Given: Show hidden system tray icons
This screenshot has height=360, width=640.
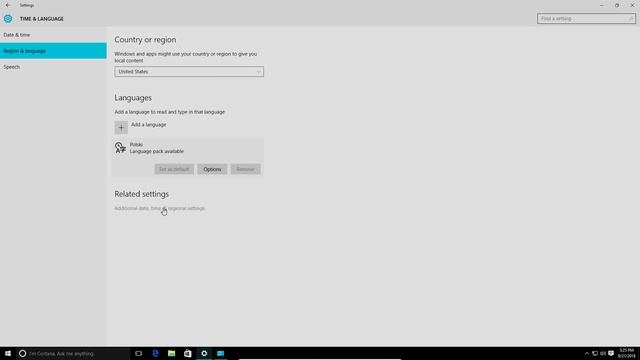Looking at the screenshot, I should pos(587,353).
